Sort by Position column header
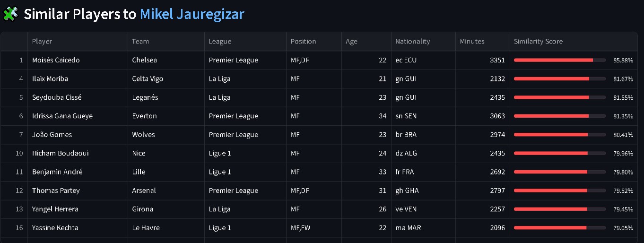 click(x=314, y=41)
